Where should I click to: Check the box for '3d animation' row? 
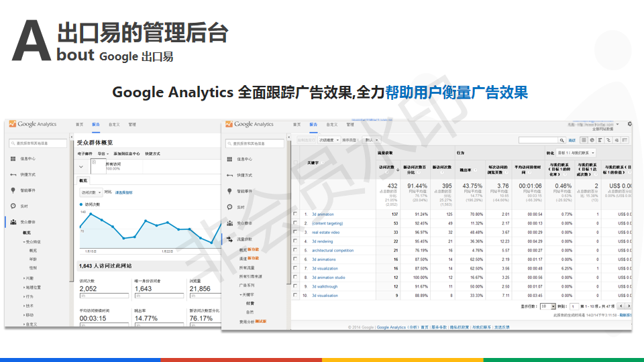point(295,215)
